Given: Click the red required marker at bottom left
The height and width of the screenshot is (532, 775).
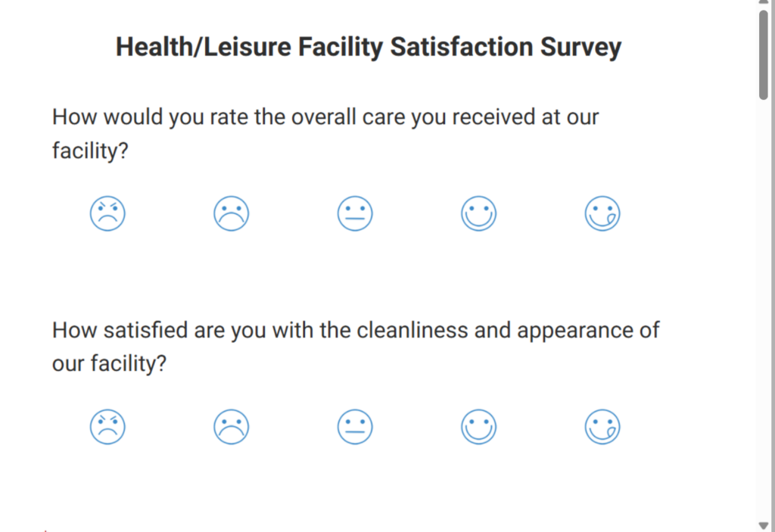Looking at the screenshot, I should click(44, 529).
